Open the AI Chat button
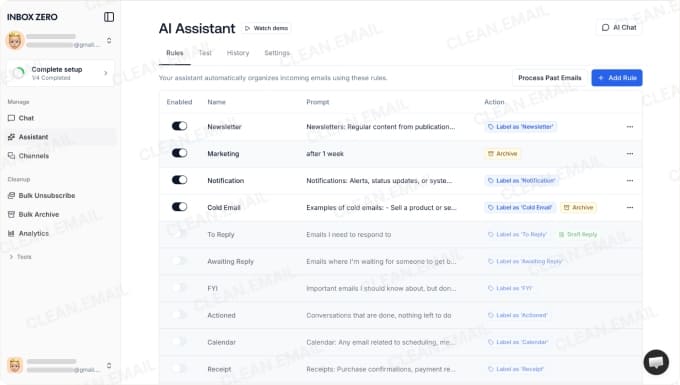 pyautogui.click(x=619, y=27)
